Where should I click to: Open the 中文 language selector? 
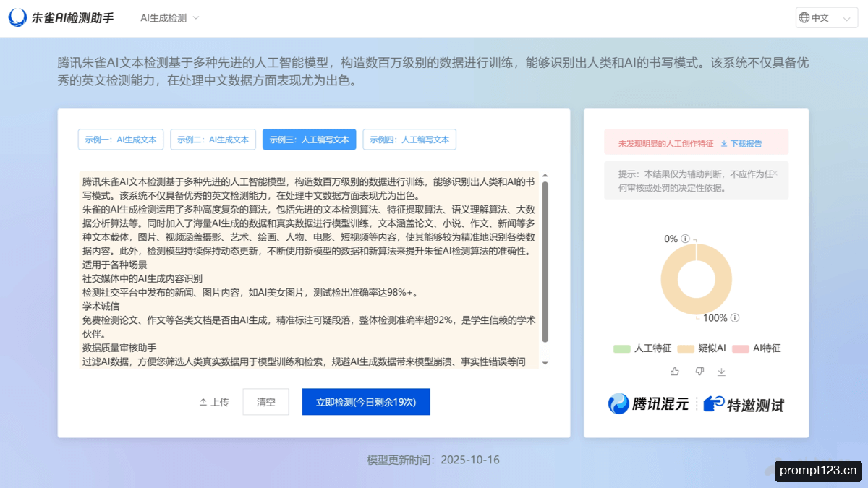click(827, 18)
